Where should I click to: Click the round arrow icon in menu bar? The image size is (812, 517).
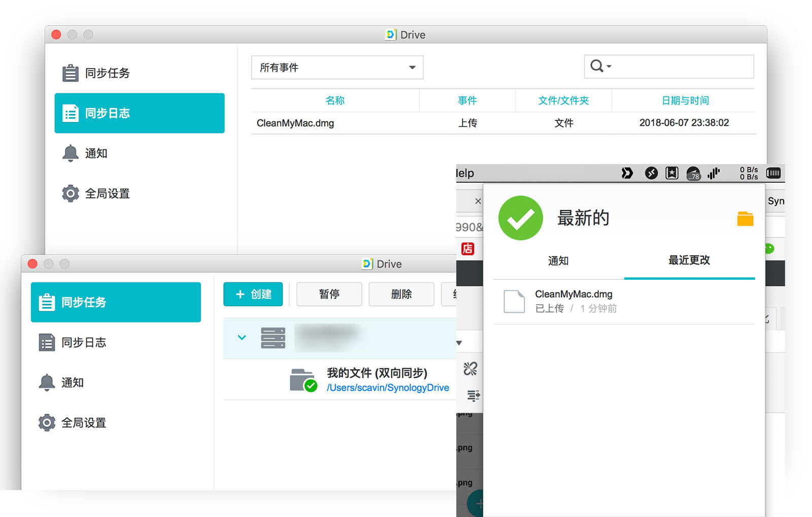pos(651,173)
